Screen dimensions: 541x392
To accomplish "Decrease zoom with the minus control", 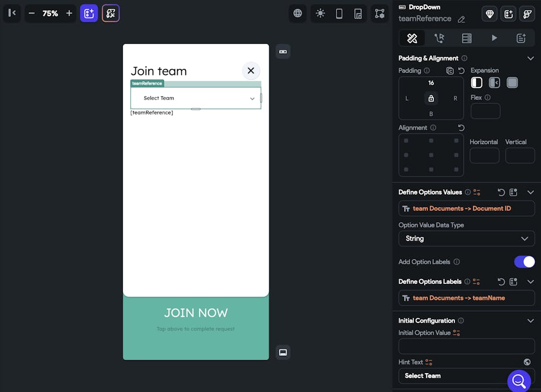I will [x=32, y=14].
